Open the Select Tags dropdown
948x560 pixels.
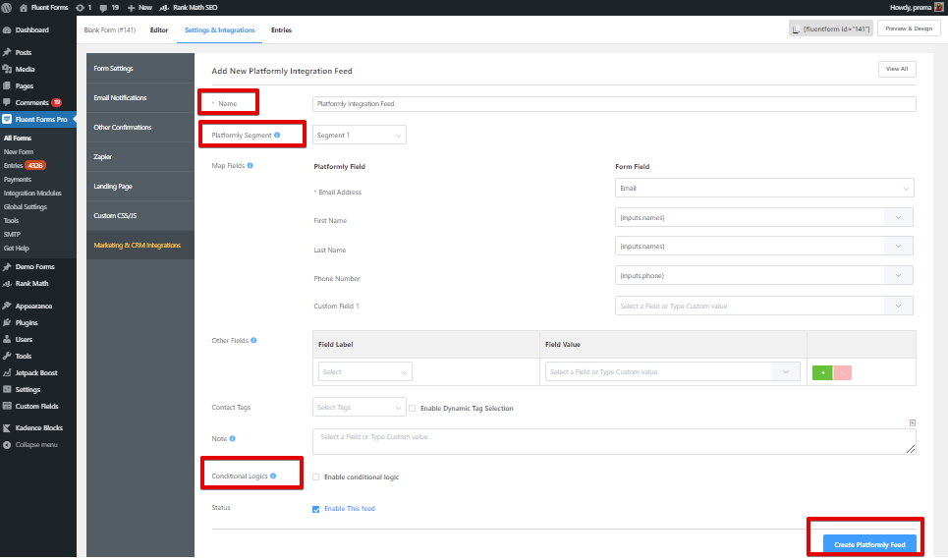[360, 408]
